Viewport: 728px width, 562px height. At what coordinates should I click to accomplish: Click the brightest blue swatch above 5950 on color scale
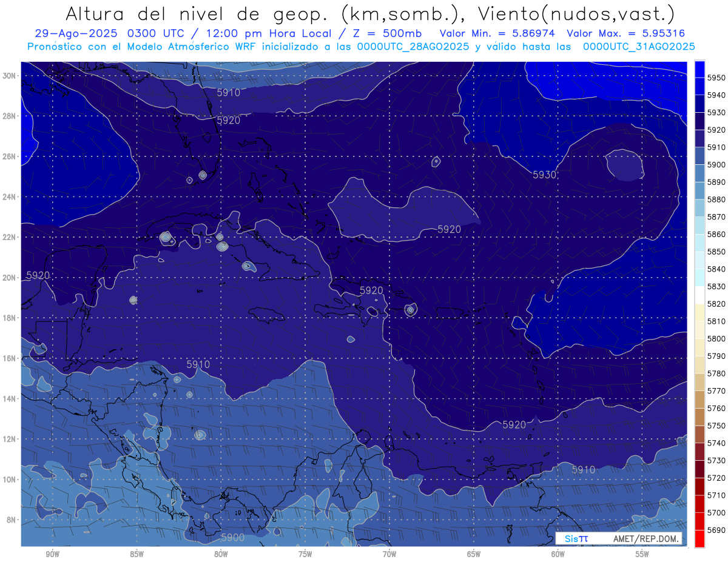click(699, 69)
